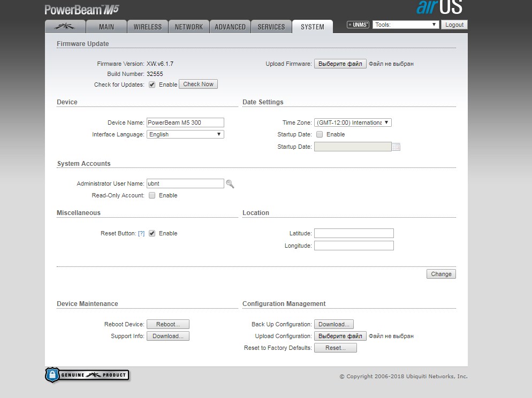
Task: Switch to the MAIN tab
Action: click(x=107, y=27)
